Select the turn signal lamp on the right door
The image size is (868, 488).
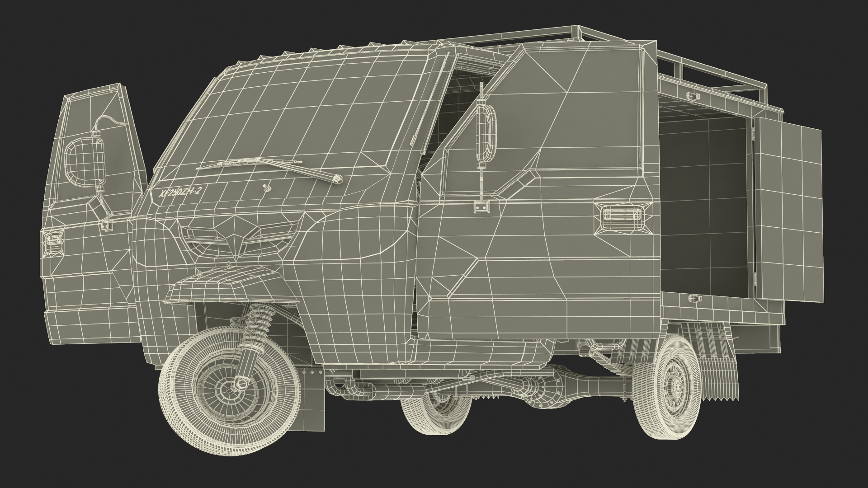(x=623, y=219)
